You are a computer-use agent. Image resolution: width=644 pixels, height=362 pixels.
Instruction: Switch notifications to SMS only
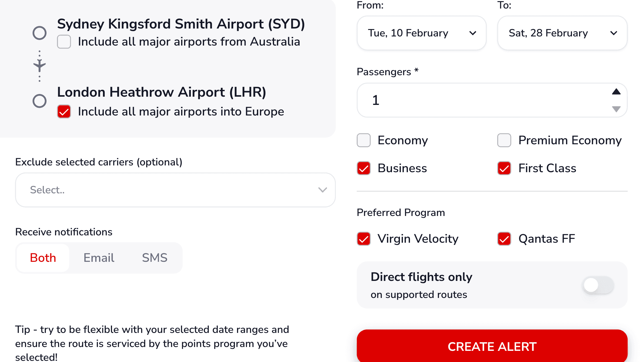pos(155,258)
